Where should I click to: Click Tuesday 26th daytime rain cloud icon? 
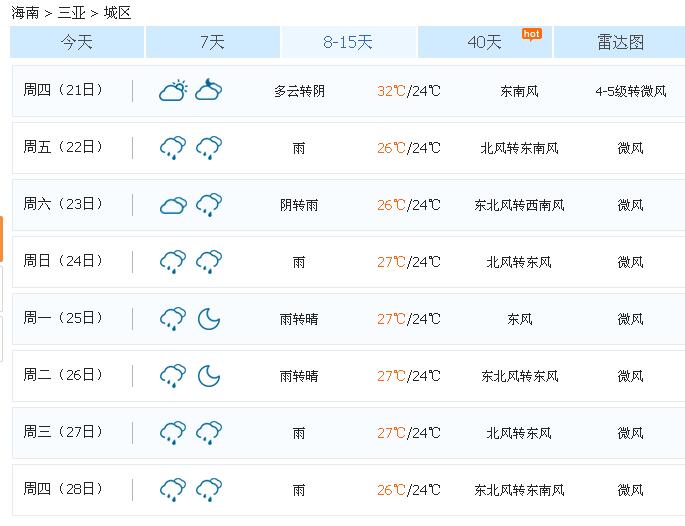coord(173,376)
